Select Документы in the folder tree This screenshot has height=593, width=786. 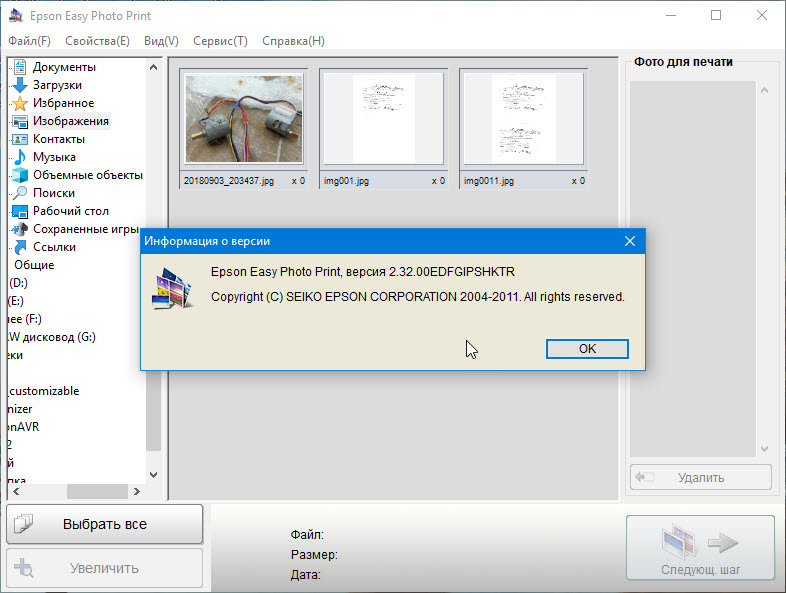pyautogui.click(x=64, y=67)
